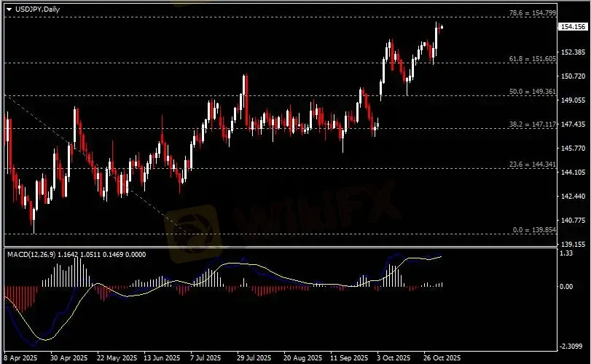Click the 147.435 price axis value
This screenshot has width=591, height=364.
[573, 124]
